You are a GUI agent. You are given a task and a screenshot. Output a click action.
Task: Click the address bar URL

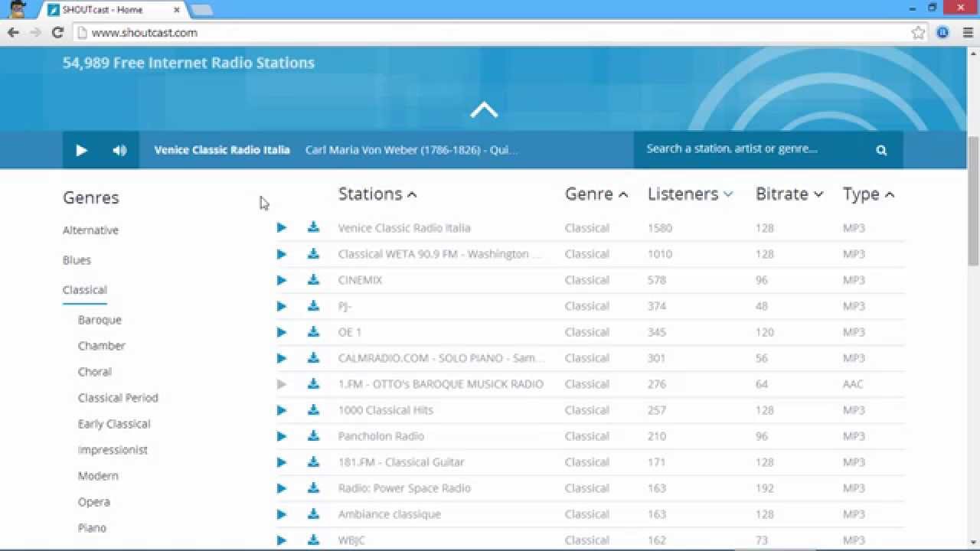point(145,33)
